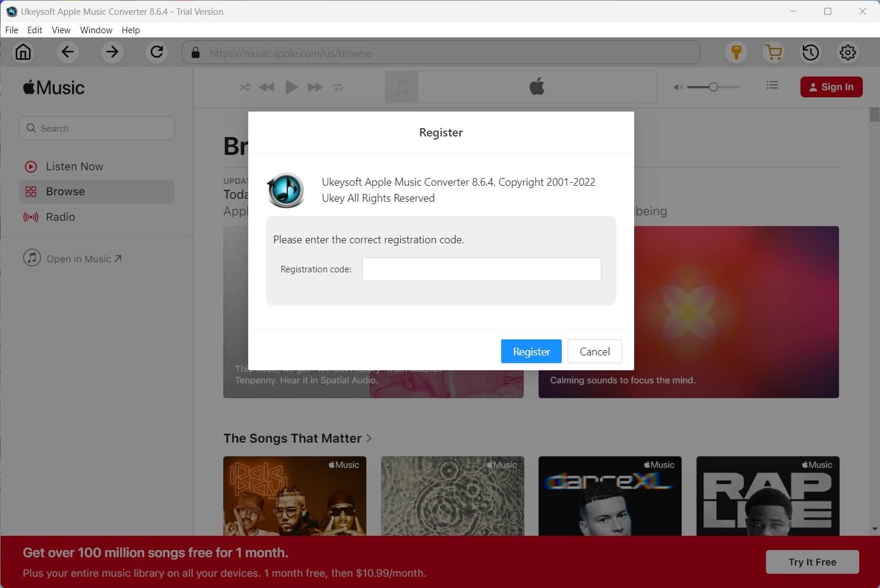The width and height of the screenshot is (880, 588).
Task: Open the Help menu
Action: [x=131, y=30]
